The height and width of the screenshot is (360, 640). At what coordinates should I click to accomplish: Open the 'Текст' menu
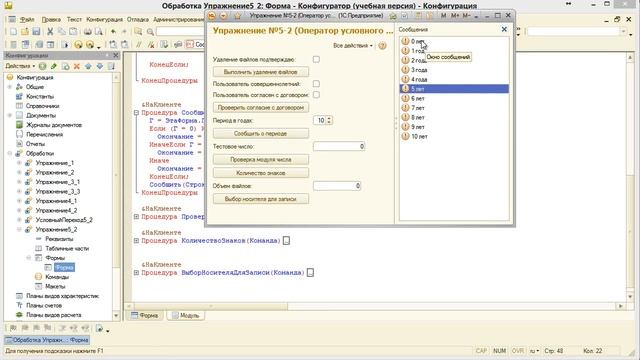coord(74,19)
